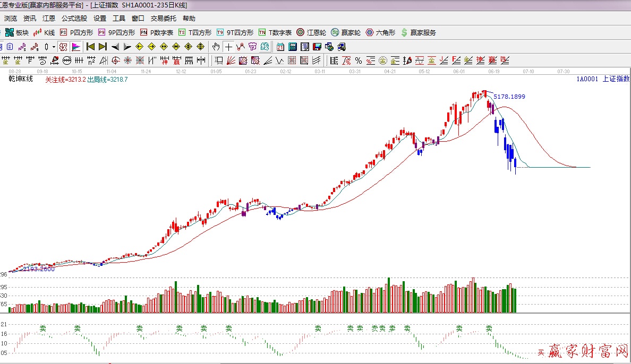Open the 江恩 menu
The image size is (631, 364).
49,19
